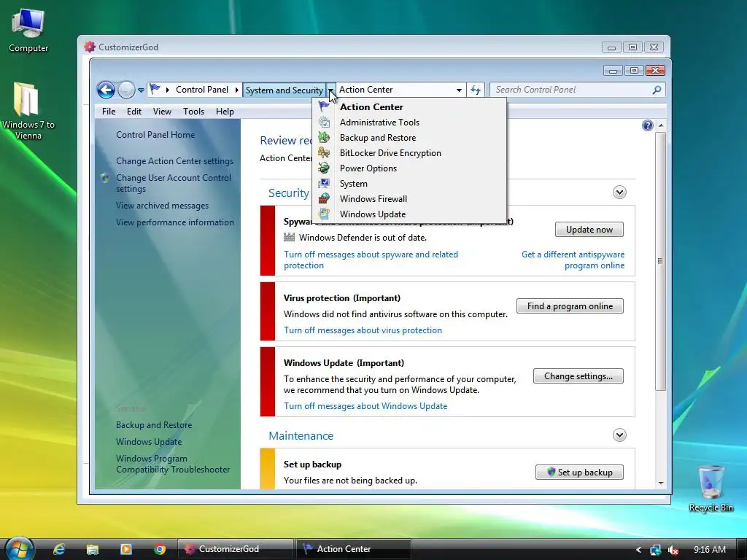Click the blue Help question mark icon
The width and height of the screenshot is (747, 560).
[648, 125]
